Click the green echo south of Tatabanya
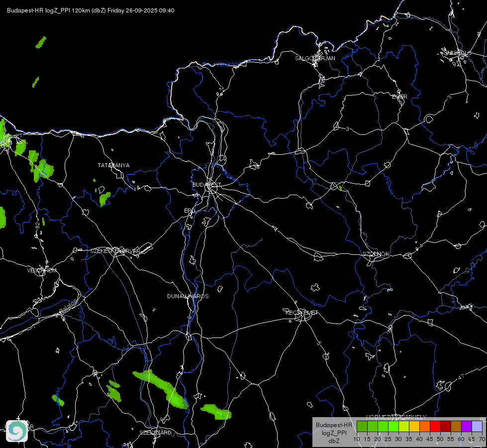The image size is (487, 448). (104, 199)
